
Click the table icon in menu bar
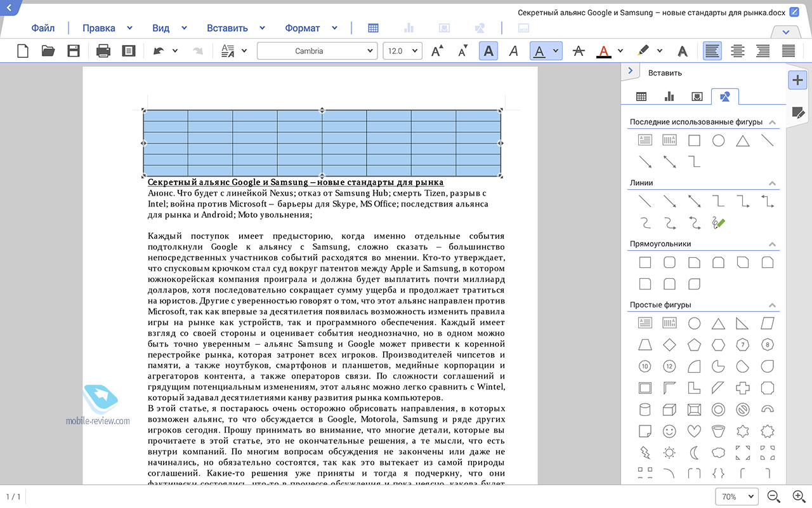[x=374, y=28]
